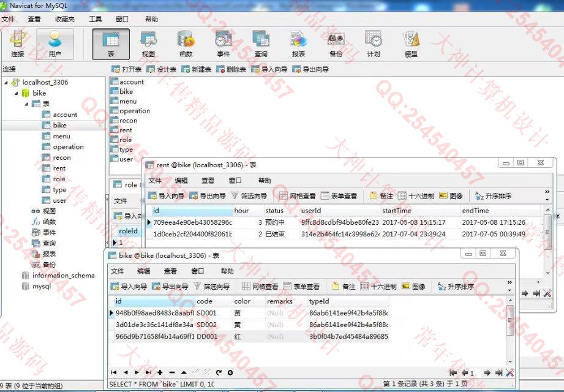This screenshot has width=564, height=392.
Task: Open the 连接 connection tool
Action: (17, 44)
